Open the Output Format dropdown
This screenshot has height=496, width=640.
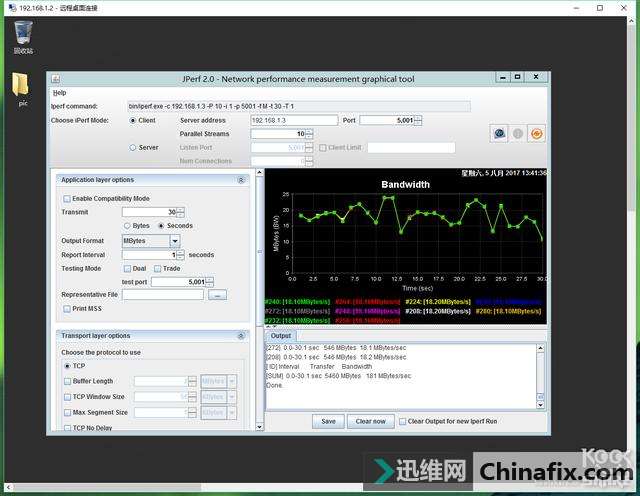[175, 241]
